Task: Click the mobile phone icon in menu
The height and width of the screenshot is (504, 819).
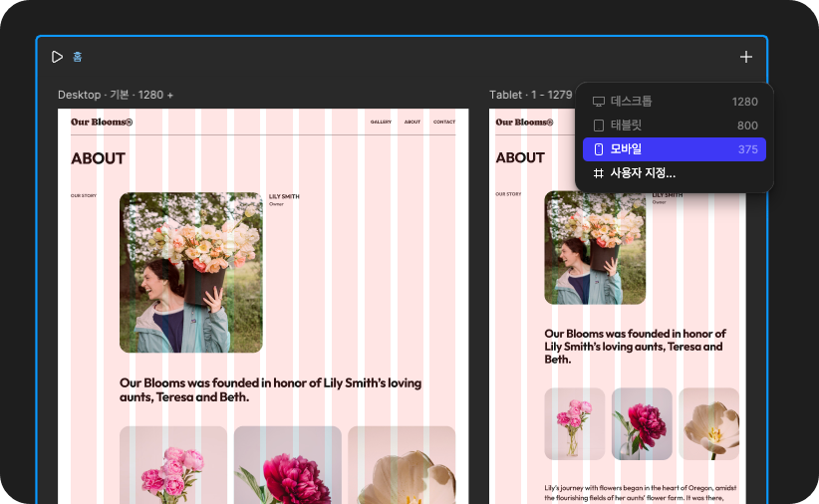Action: point(599,149)
